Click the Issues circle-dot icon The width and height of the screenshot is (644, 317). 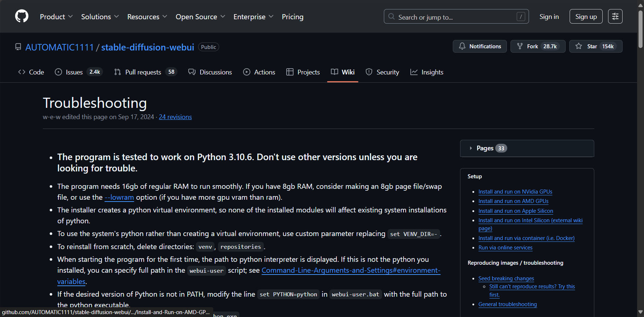pos(58,72)
